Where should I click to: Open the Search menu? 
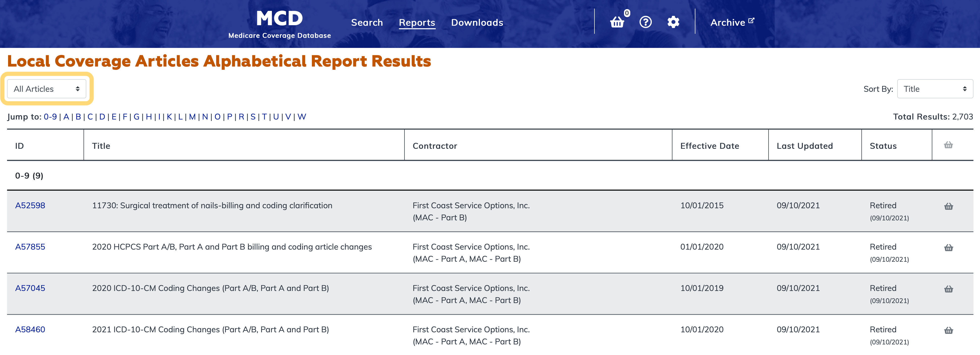point(366,22)
